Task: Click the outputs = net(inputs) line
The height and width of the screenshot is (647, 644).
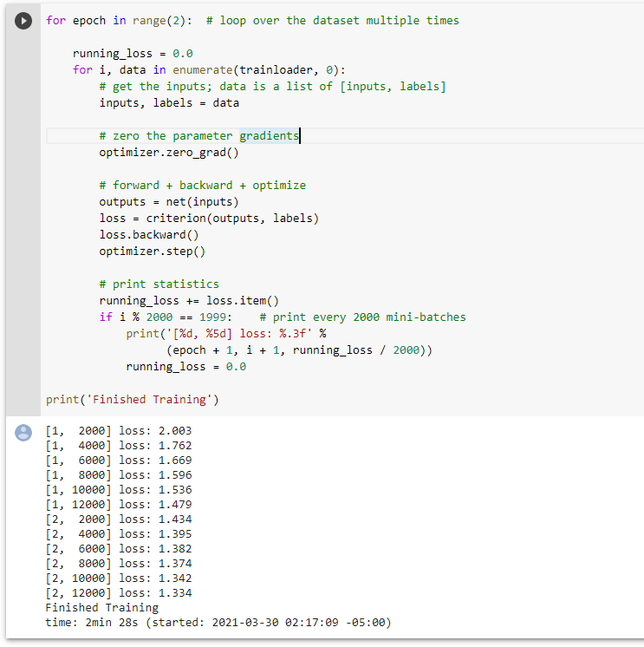Action: [x=169, y=202]
